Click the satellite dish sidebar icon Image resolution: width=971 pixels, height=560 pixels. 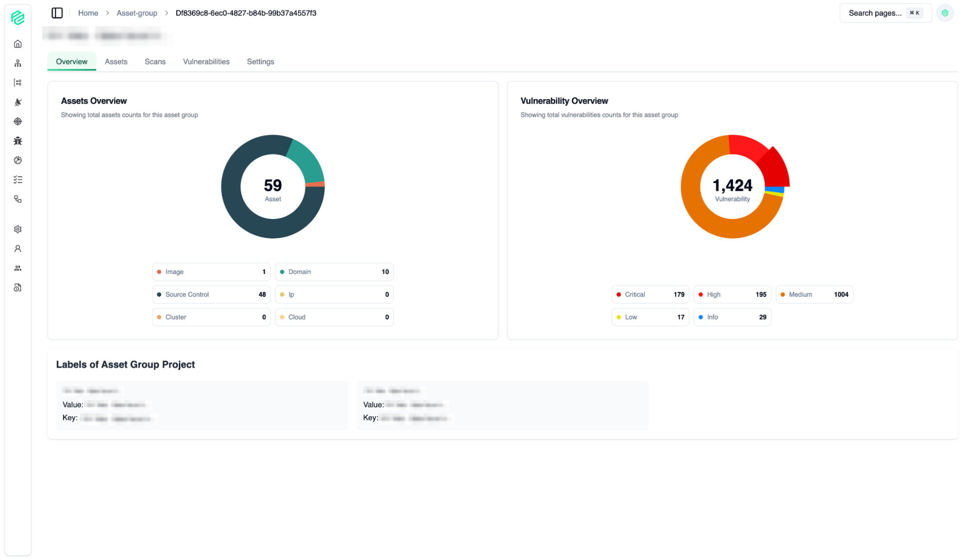coord(18,102)
